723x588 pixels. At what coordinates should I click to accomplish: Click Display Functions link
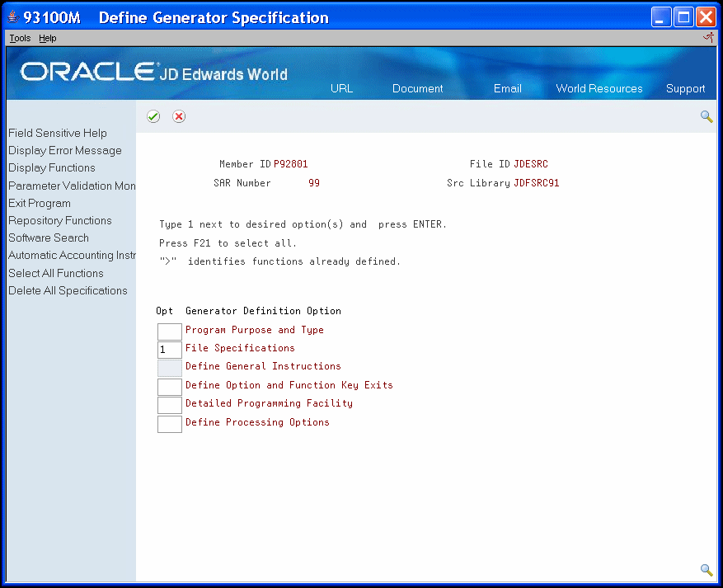point(52,167)
